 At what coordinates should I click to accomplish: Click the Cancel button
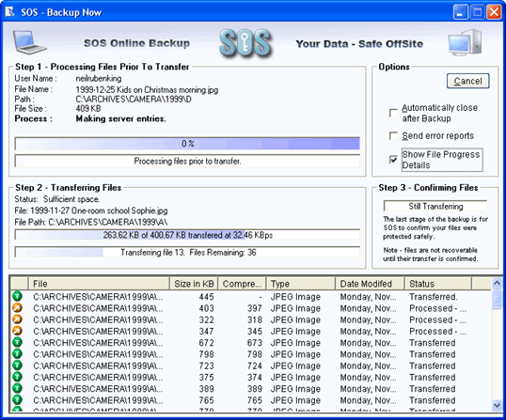point(467,81)
